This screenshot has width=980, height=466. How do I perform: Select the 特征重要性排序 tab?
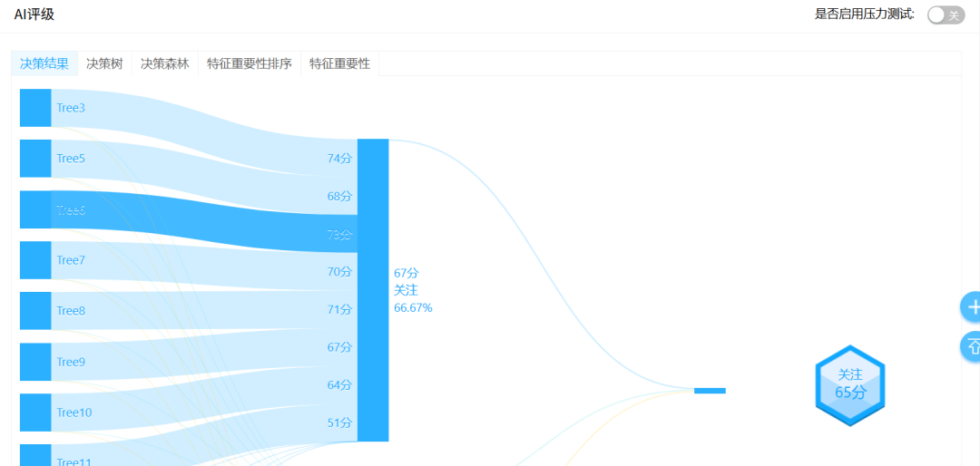250,63
